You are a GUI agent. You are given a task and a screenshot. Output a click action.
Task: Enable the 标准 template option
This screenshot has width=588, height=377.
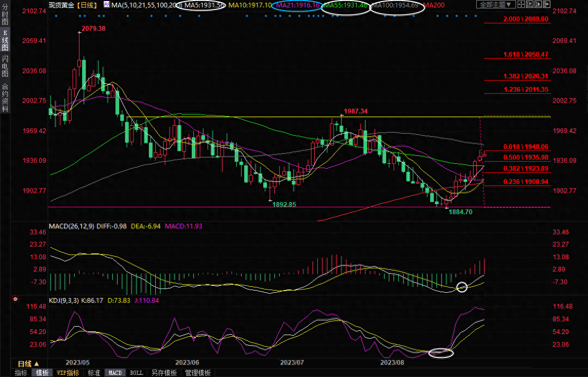click(94, 373)
